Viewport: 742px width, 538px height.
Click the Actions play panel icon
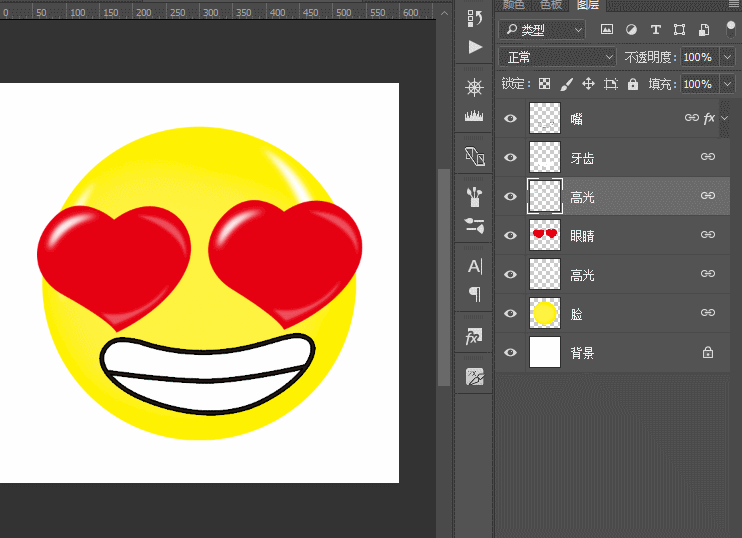coord(475,47)
